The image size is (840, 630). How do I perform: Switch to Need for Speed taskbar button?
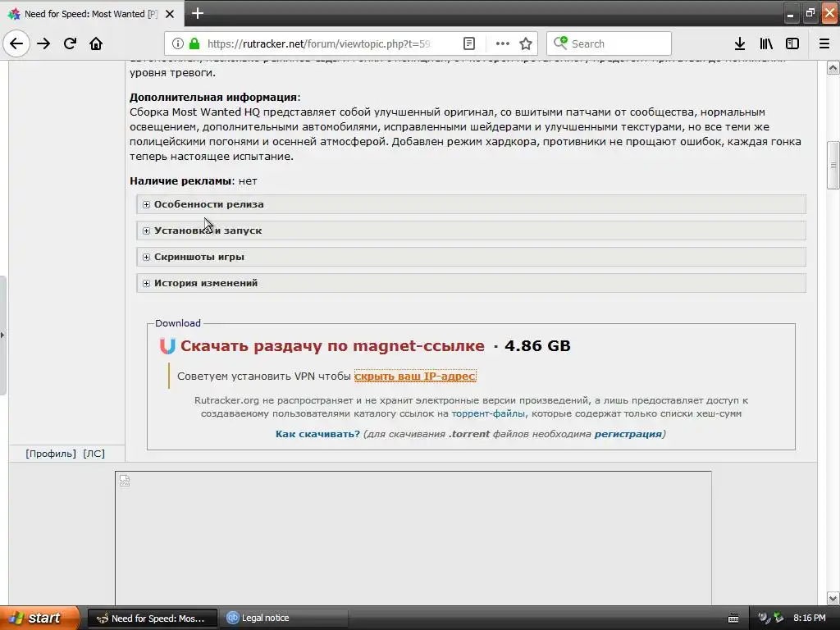coord(153,619)
